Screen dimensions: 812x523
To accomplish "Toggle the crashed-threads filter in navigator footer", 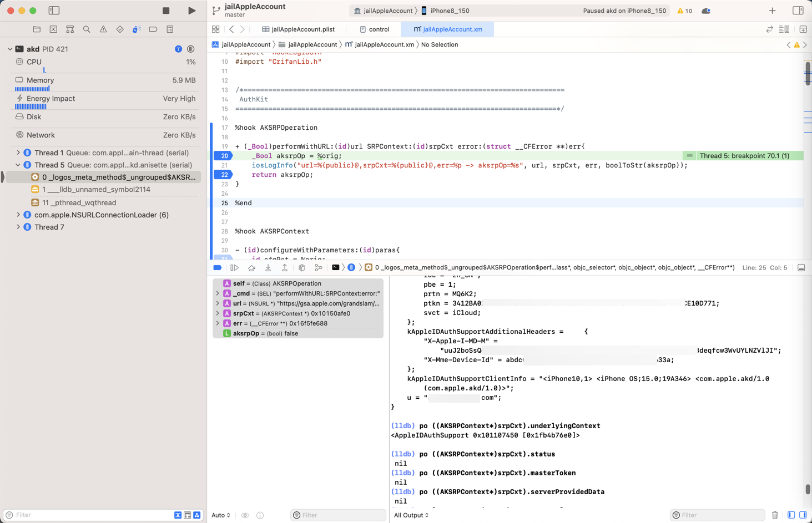I will [x=178, y=515].
